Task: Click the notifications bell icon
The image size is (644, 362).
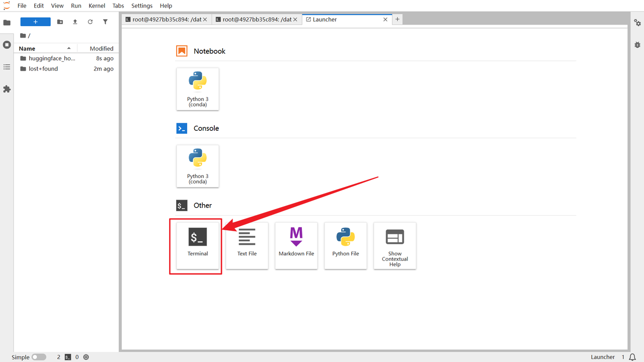Action: pyautogui.click(x=632, y=357)
